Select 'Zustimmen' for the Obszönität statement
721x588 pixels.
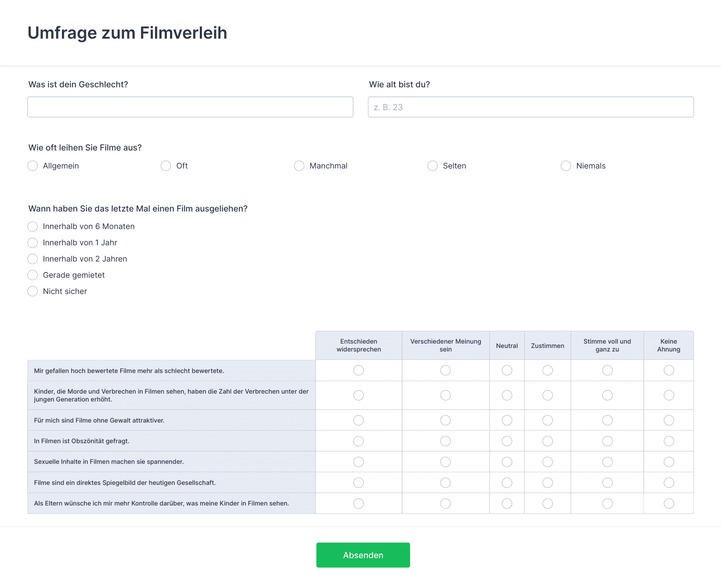[x=547, y=441]
